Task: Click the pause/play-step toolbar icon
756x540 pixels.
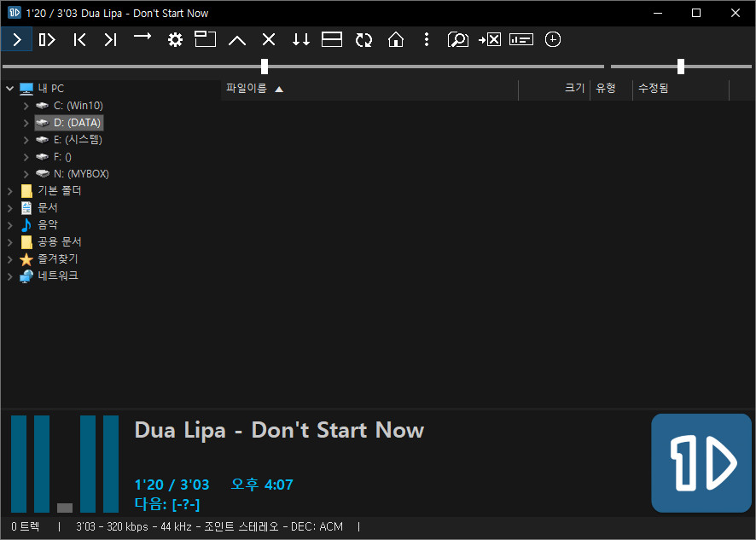Action: pos(47,39)
